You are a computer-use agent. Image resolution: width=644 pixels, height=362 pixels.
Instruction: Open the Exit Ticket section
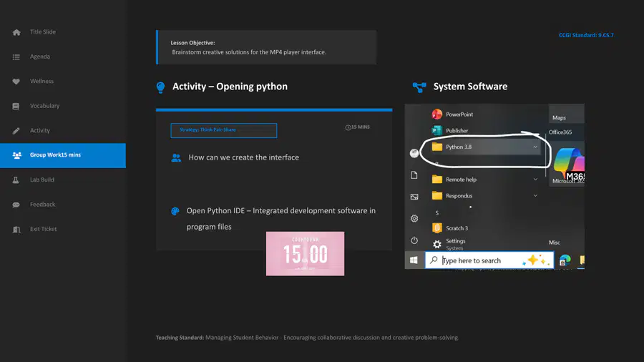point(43,229)
